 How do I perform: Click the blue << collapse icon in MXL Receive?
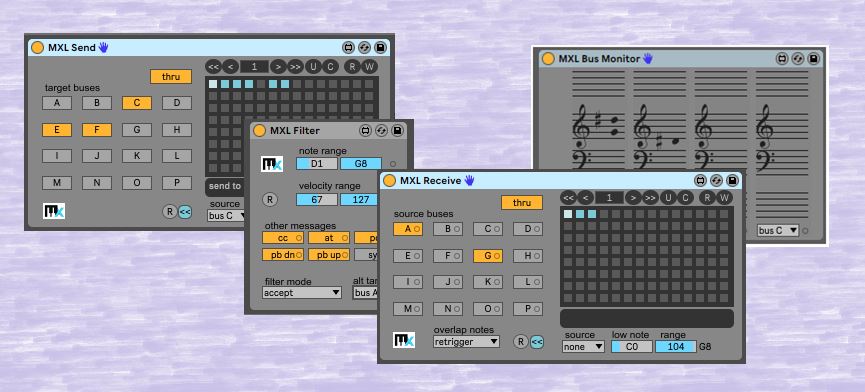coord(537,342)
